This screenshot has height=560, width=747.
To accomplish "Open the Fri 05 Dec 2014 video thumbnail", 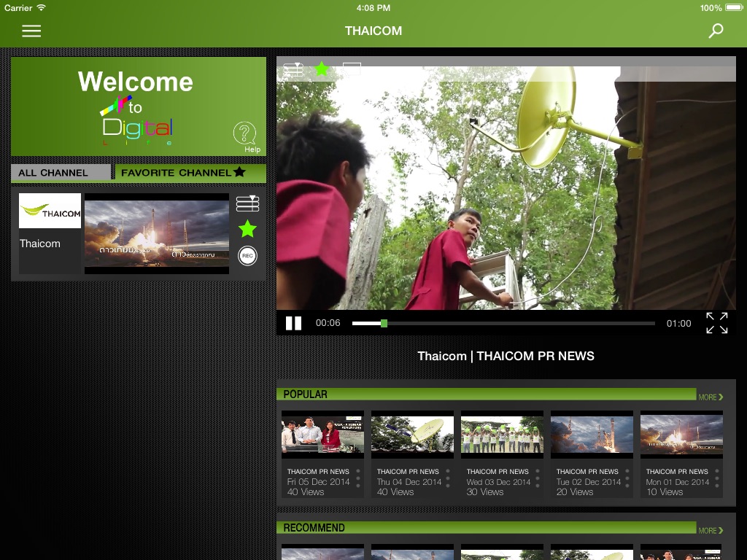I will point(322,435).
